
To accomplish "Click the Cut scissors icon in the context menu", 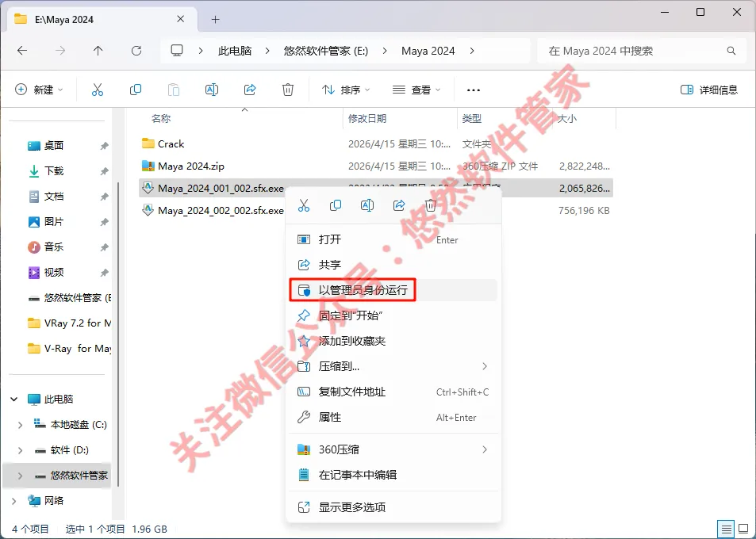I will [x=304, y=205].
